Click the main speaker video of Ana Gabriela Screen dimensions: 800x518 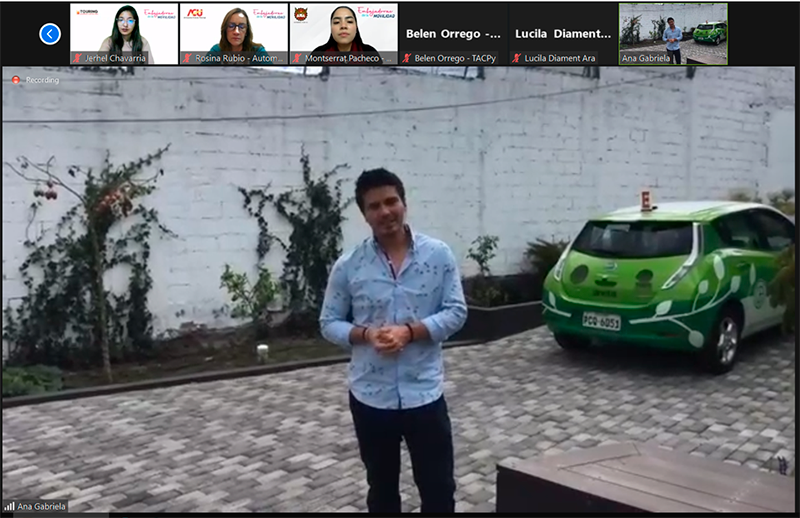pyautogui.click(x=400, y=290)
